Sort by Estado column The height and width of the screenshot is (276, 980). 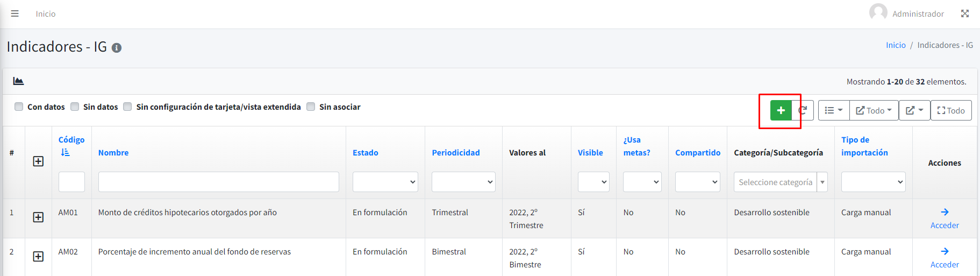pos(366,153)
